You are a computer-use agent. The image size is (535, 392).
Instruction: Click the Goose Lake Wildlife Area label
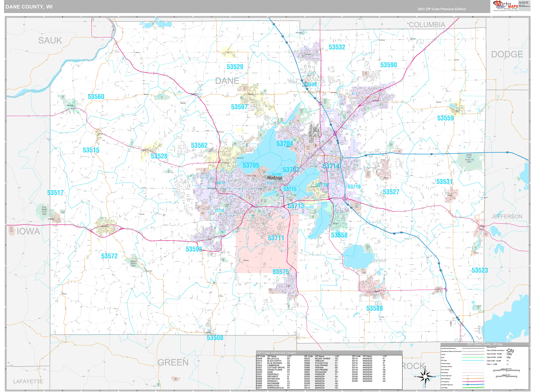pos(469,158)
